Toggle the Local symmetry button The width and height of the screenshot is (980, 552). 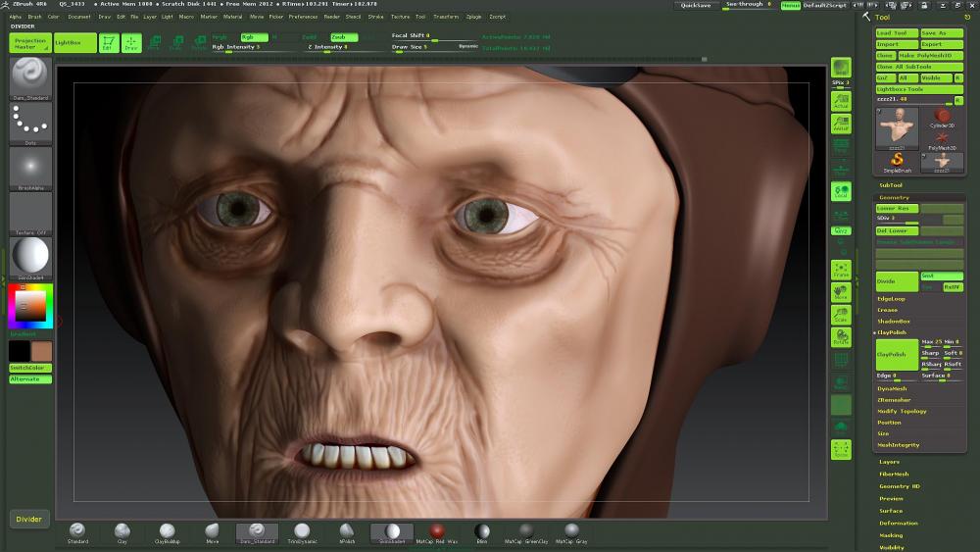pyautogui.click(x=841, y=191)
